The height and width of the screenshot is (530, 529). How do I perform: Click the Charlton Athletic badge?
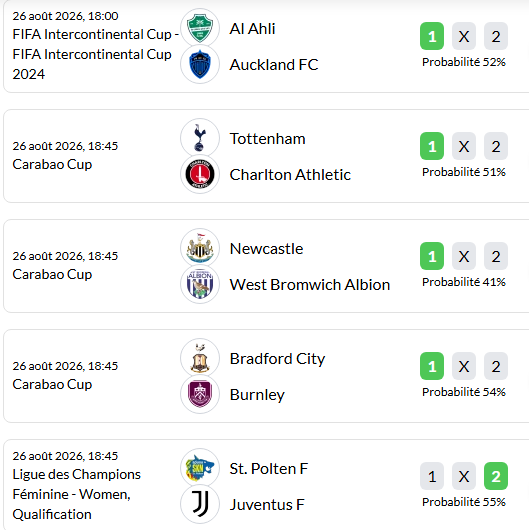point(200,174)
